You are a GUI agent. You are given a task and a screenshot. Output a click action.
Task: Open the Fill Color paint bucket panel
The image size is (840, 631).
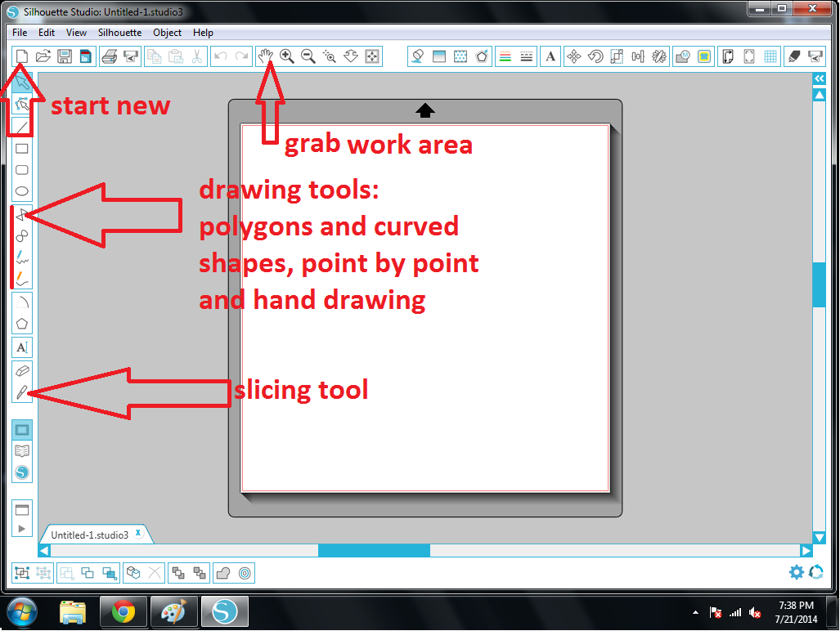click(x=417, y=56)
